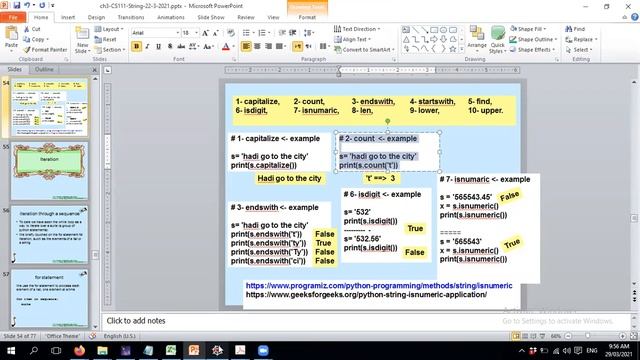
Task: Select the rectangle shape in gallery
Action: 434,30
